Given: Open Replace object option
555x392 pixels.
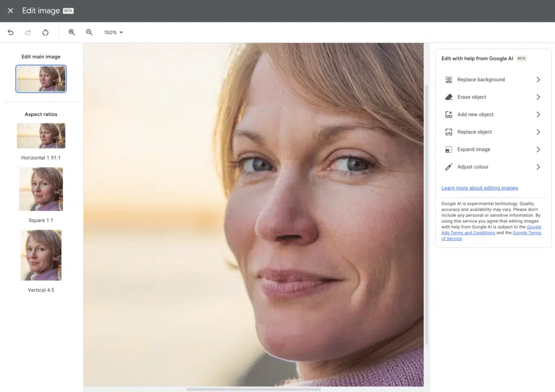Looking at the screenshot, I should 493,132.
